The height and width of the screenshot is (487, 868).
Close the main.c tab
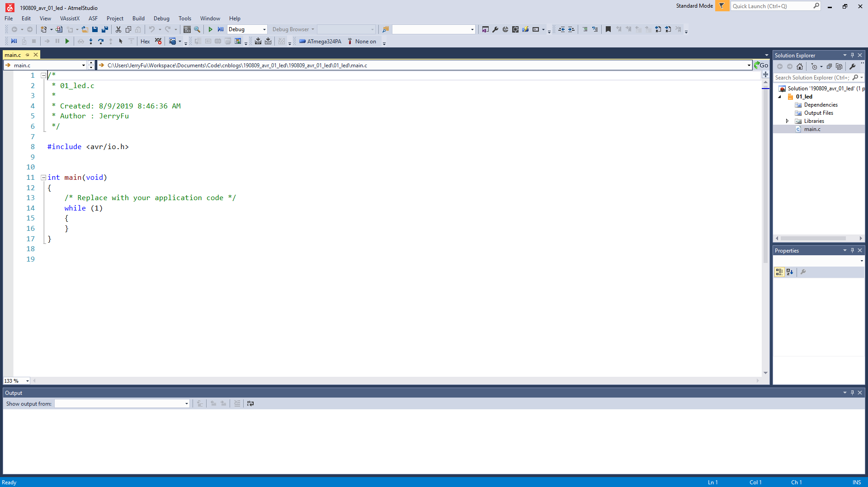36,55
